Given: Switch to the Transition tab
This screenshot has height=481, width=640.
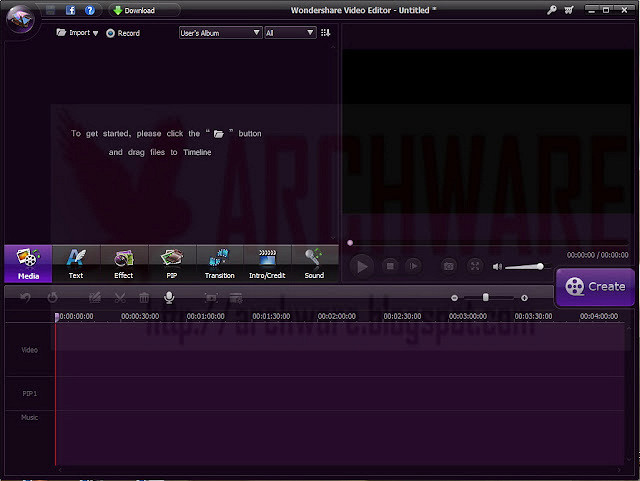Looking at the screenshot, I should pyautogui.click(x=220, y=264).
